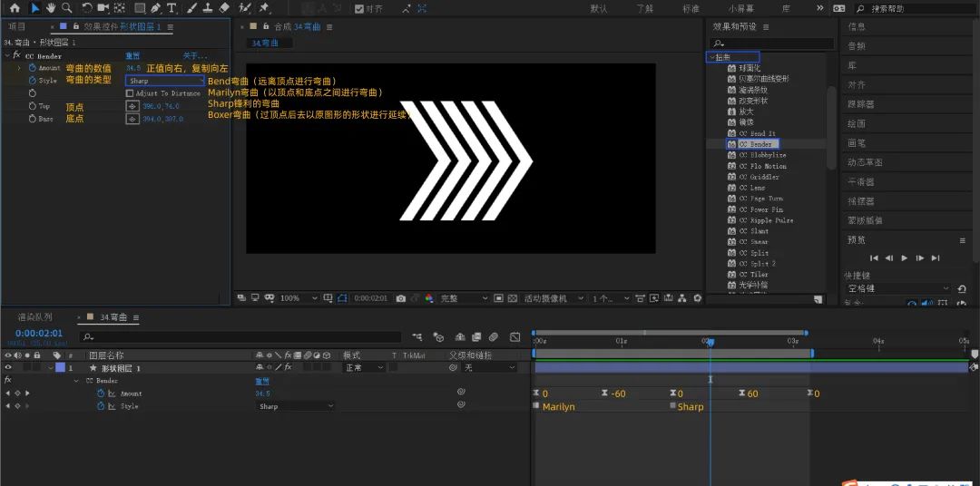Select the Brush tool
Viewport: 980px width, 486px height.
click(192, 8)
